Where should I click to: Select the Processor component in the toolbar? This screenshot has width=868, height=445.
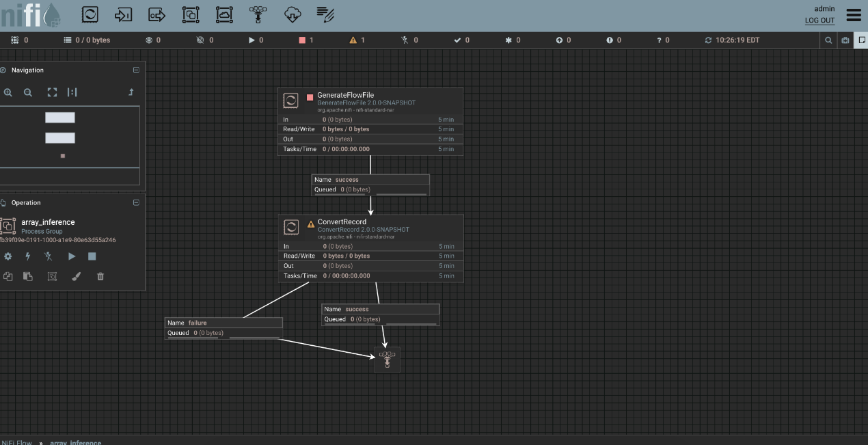coord(90,14)
